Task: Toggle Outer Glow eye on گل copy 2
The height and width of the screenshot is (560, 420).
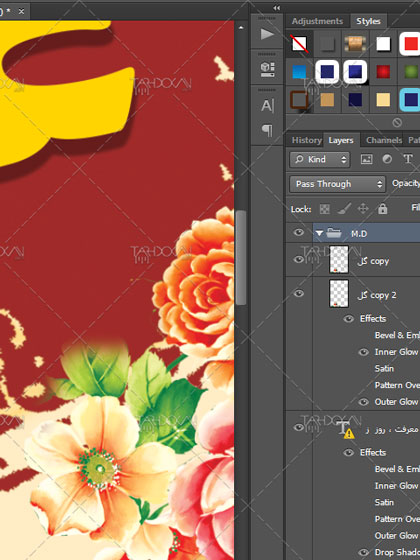Action: click(364, 402)
